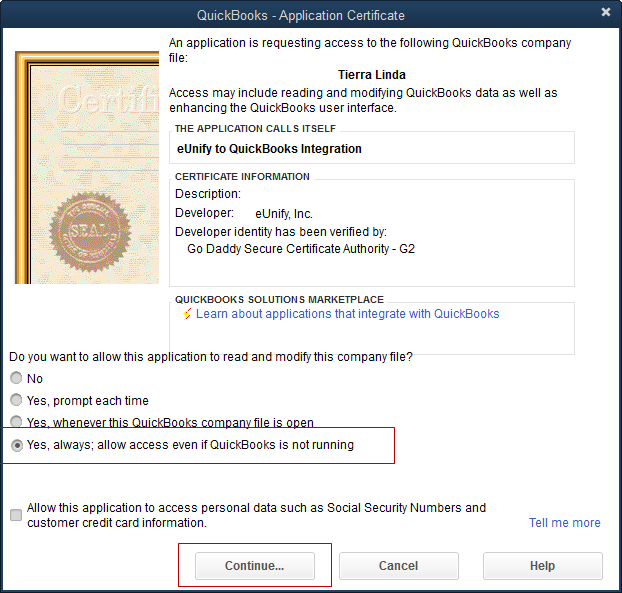The image size is (622, 593).
Task: Click the "eUnify to QuickBooks Integration" name
Action: pos(269,149)
